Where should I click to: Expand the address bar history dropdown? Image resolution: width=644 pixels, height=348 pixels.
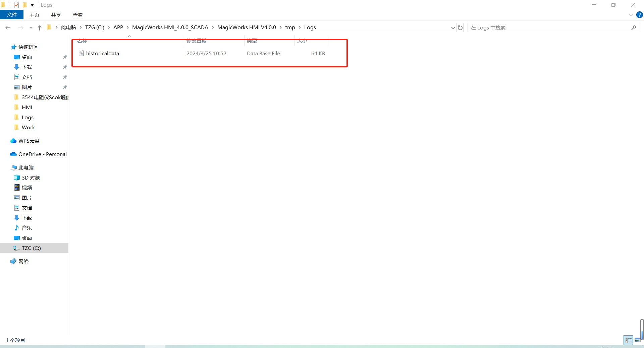click(453, 28)
